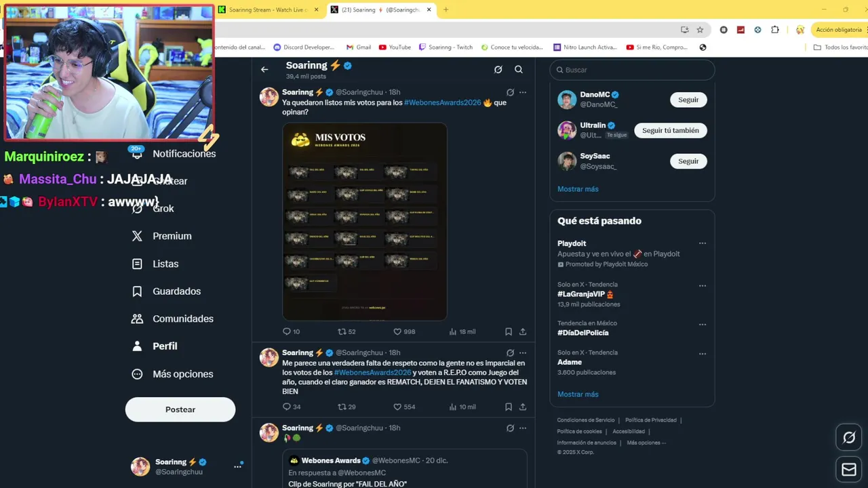This screenshot has height=488, width=868.
Task: Switch to the Soarinng Stream browser tab
Action: [269, 9]
